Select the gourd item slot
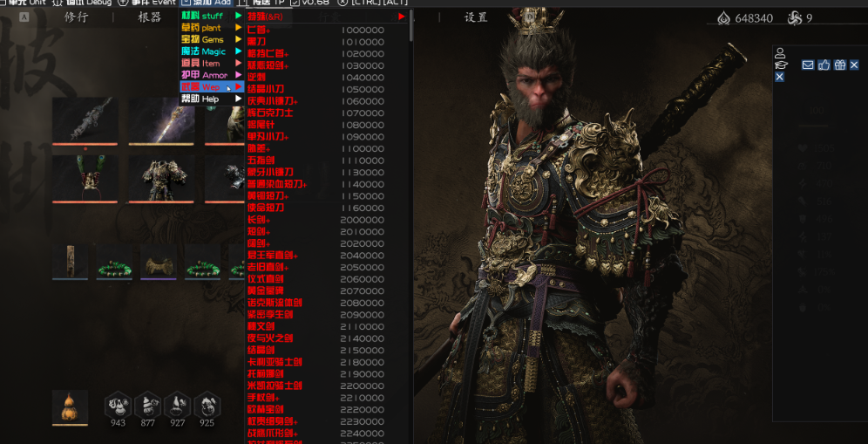Viewport: 868px width, 444px height. [x=70, y=408]
